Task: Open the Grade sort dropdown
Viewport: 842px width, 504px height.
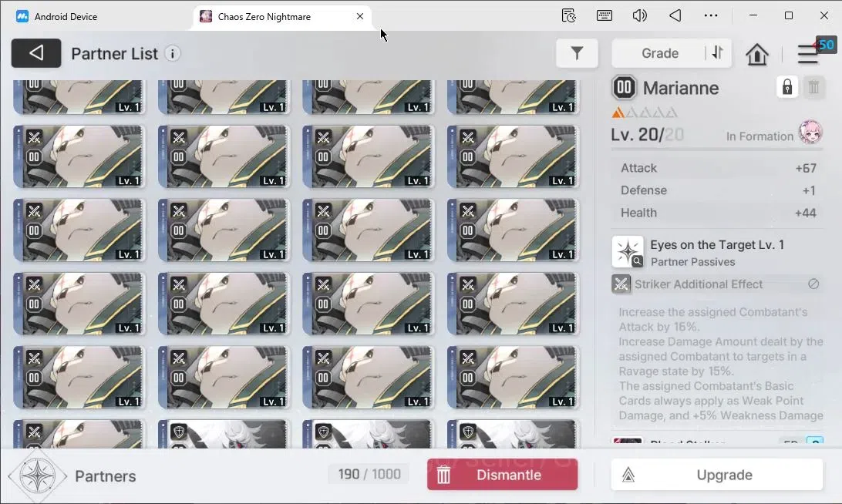Action: click(x=660, y=53)
